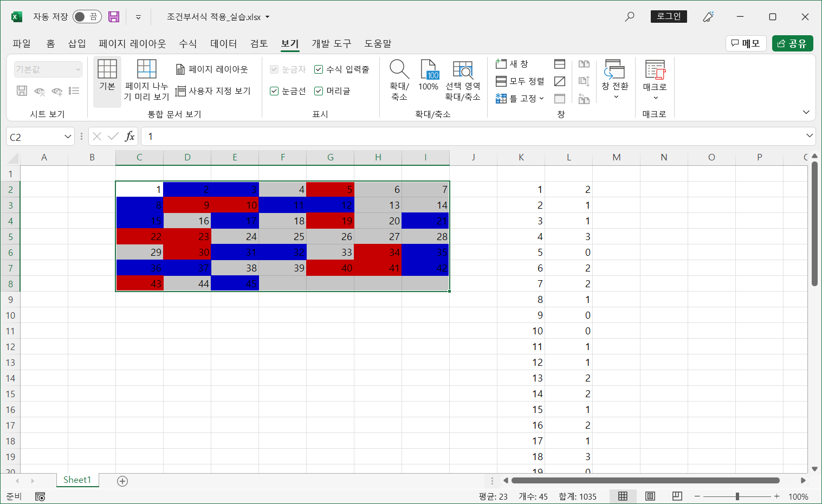822x504 pixels.
Task: Open the 검토 ribbon tab
Action: [259, 43]
